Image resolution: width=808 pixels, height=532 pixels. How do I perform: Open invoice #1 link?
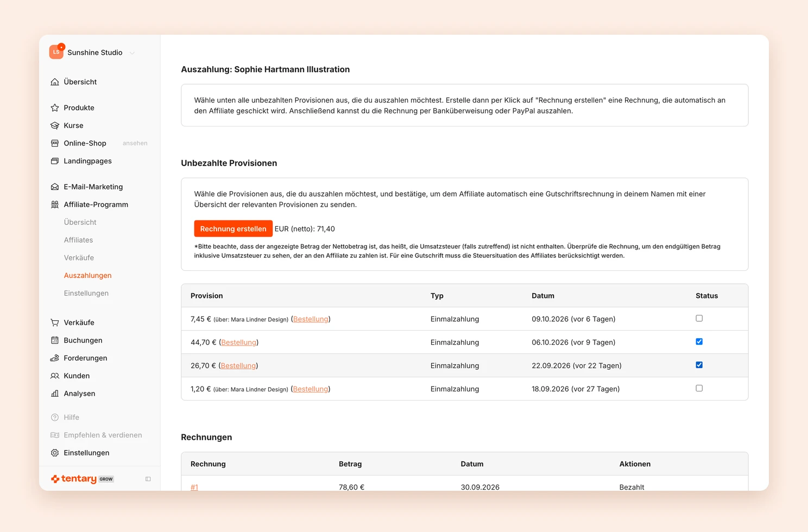tap(194, 487)
